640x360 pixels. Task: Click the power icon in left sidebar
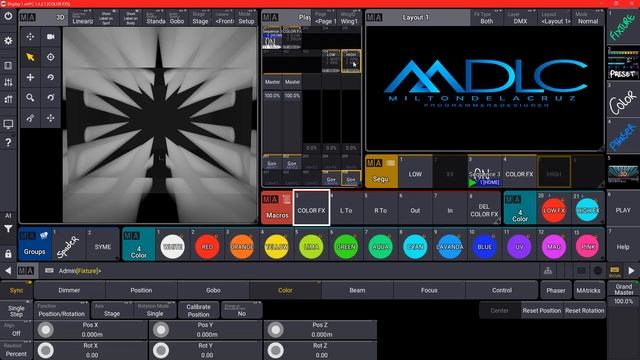8,17
